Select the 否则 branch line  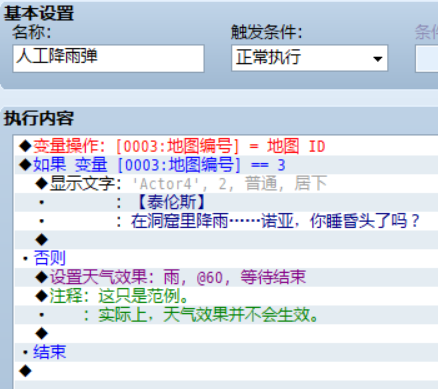227,258
